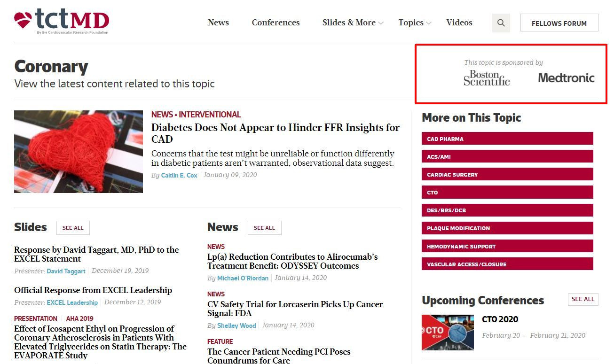Open the CTO 2020 conference thumbnail
This screenshot has width=614, height=364.
(448, 333)
